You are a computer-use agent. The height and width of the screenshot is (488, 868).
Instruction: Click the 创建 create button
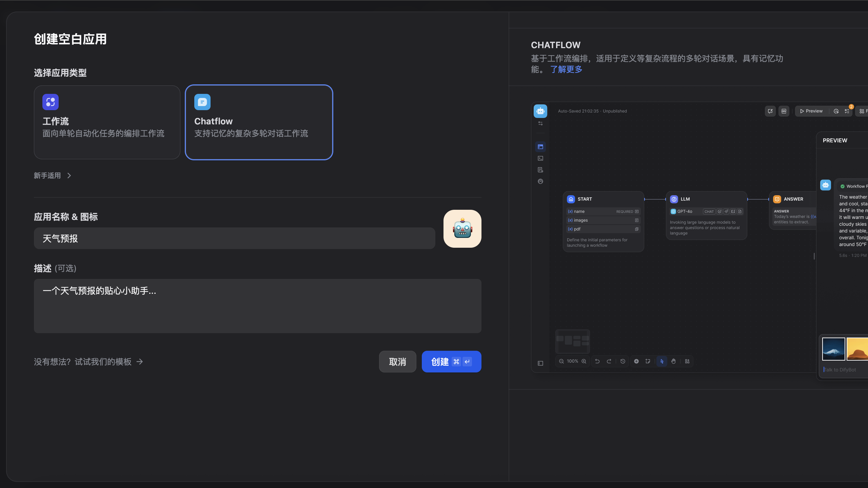[x=451, y=362]
